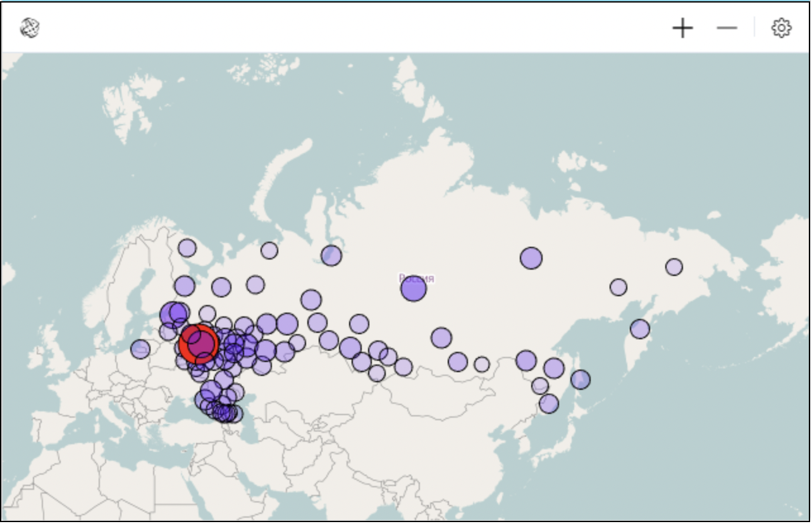Select the bubble on the Kola peninsula
812x524 pixels.
pos(187,247)
